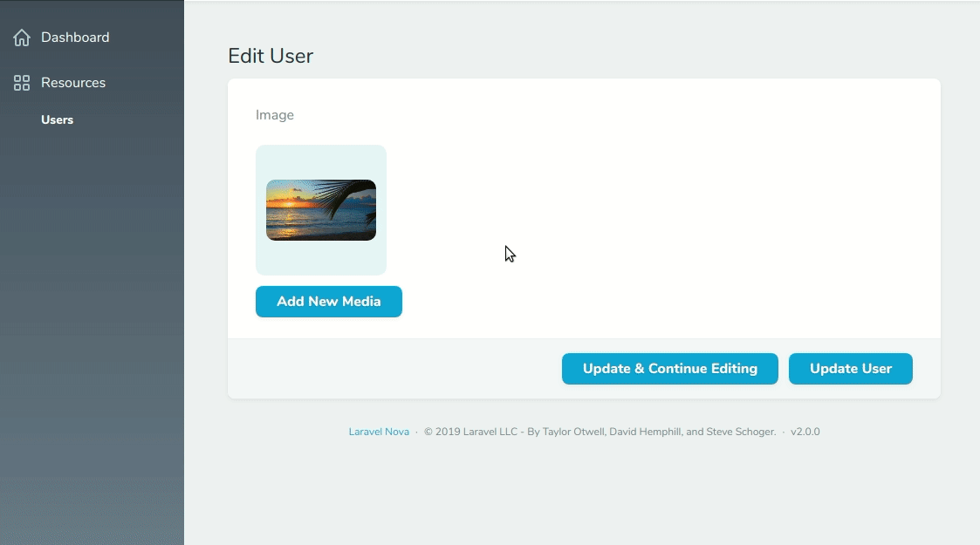Screen dimensions: 980x545
Task: Click the palm tree photo inside its card
Action: [x=320, y=209]
